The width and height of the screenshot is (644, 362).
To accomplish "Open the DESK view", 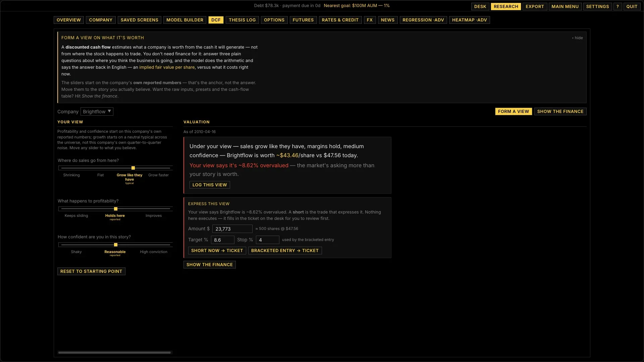I will (x=480, y=6).
